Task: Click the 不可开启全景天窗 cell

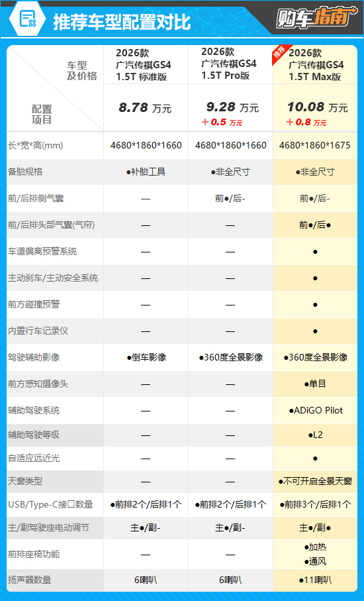Action: click(315, 482)
